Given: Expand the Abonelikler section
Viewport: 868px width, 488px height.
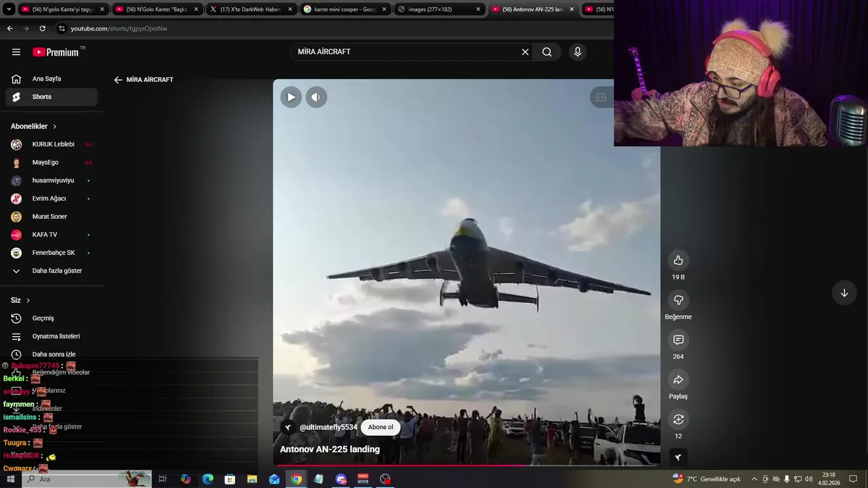Looking at the screenshot, I should (x=34, y=126).
